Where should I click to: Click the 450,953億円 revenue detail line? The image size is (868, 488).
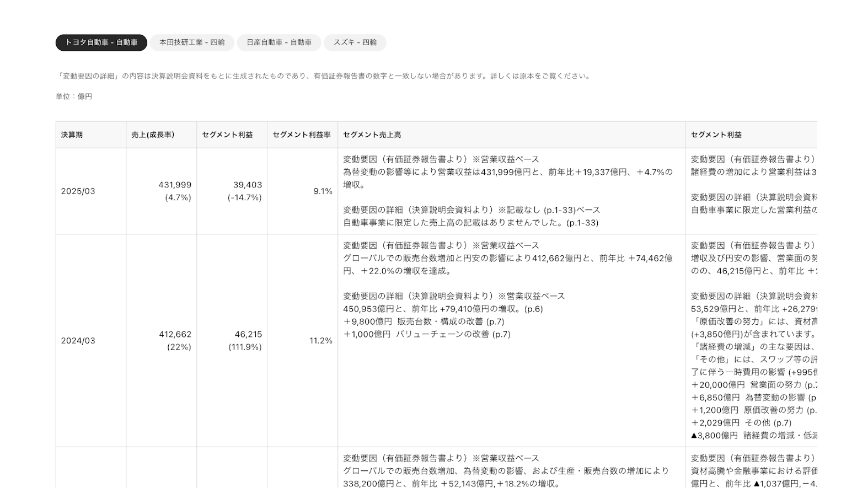tap(443, 309)
